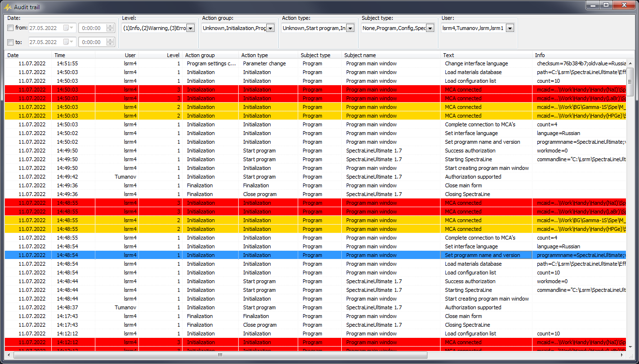Open the User filter dropdown
639x364 pixels.
point(509,28)
